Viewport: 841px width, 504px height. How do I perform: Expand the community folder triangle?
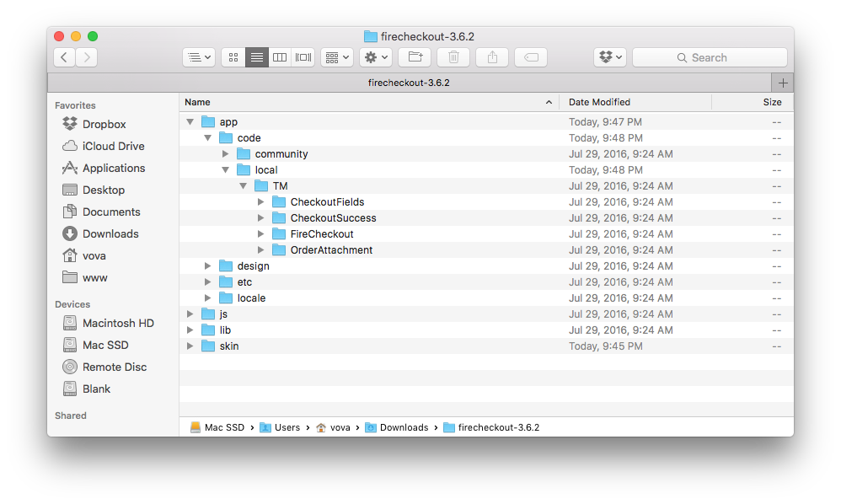point(225,154)
